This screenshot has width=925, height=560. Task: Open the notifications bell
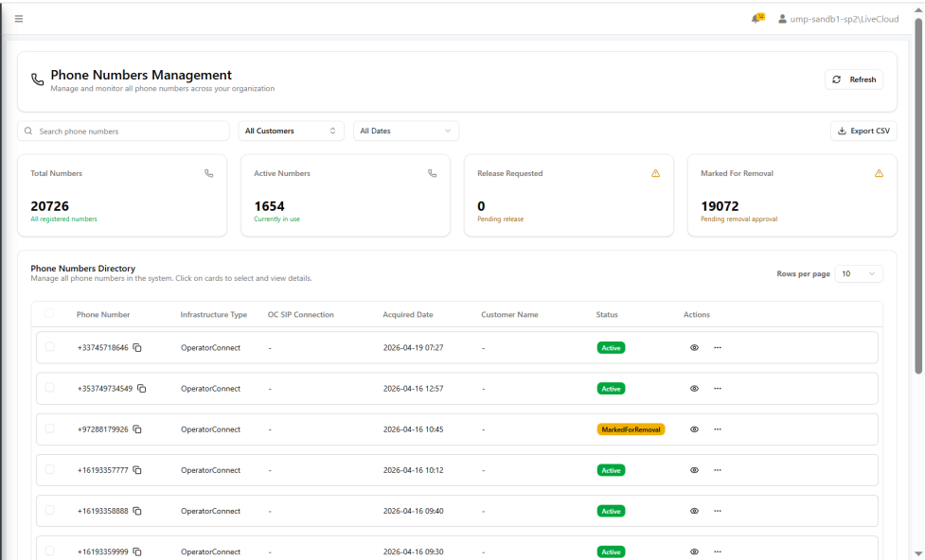coord(756,19)
